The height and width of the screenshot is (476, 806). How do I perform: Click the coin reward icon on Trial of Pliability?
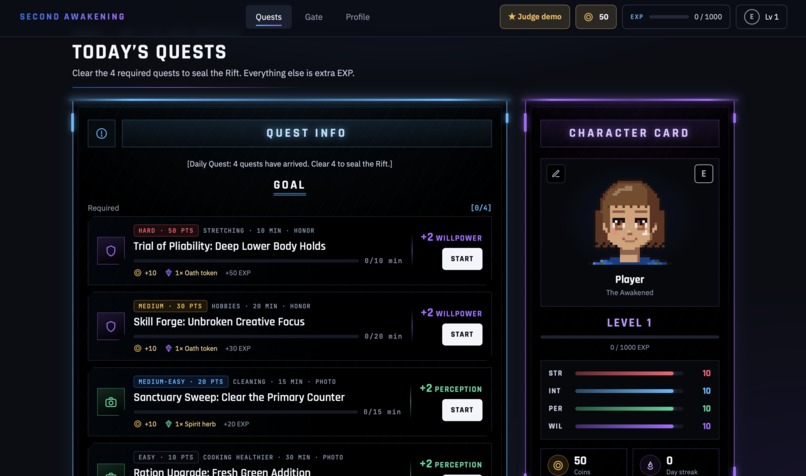pos(137,273)
